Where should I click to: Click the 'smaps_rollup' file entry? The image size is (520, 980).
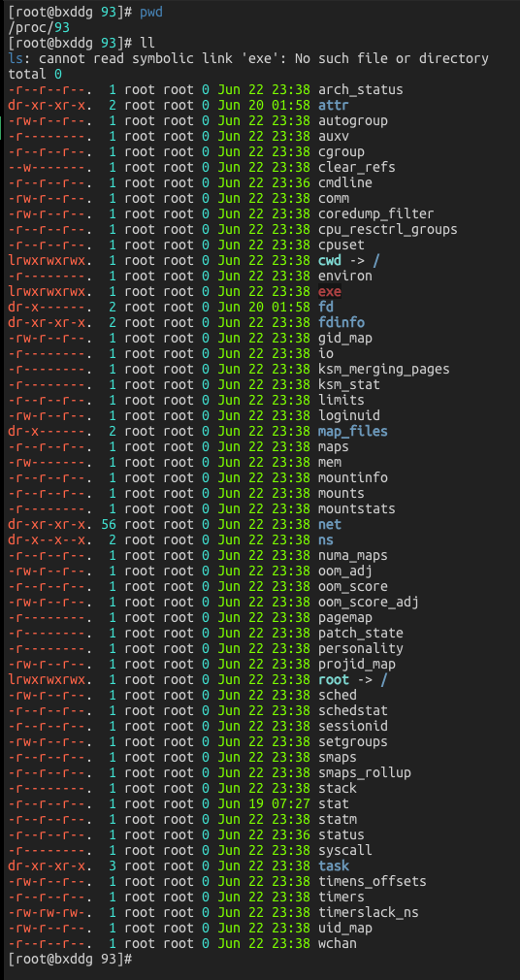click(365, 772)
